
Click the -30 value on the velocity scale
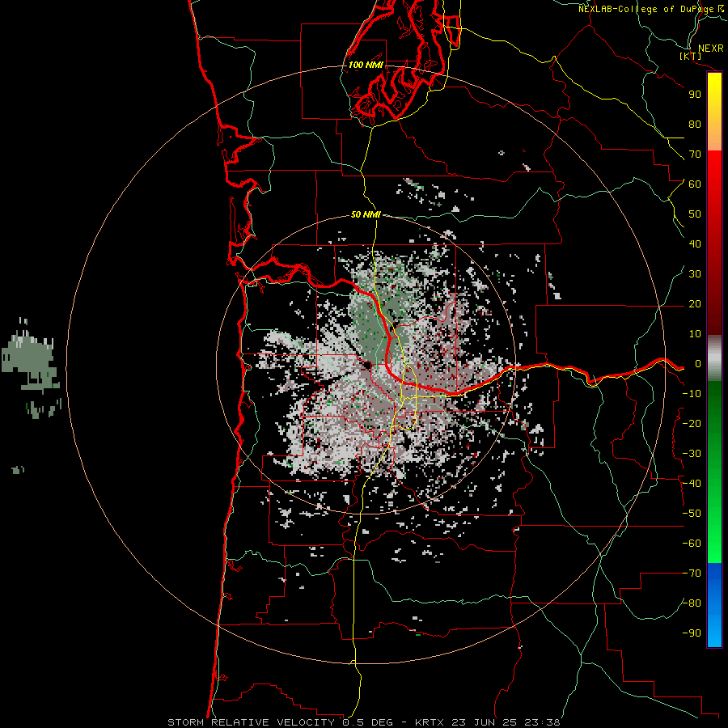click(692, 454)
